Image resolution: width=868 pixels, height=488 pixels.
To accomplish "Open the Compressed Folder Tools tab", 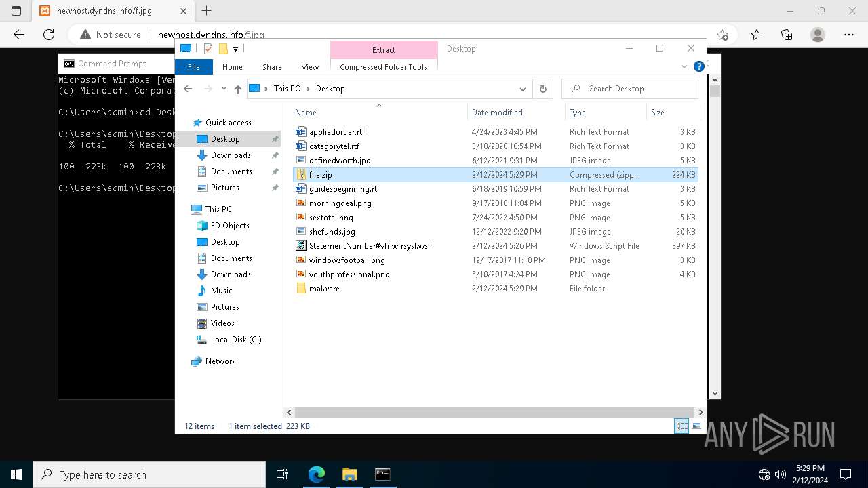I will 384,67.
